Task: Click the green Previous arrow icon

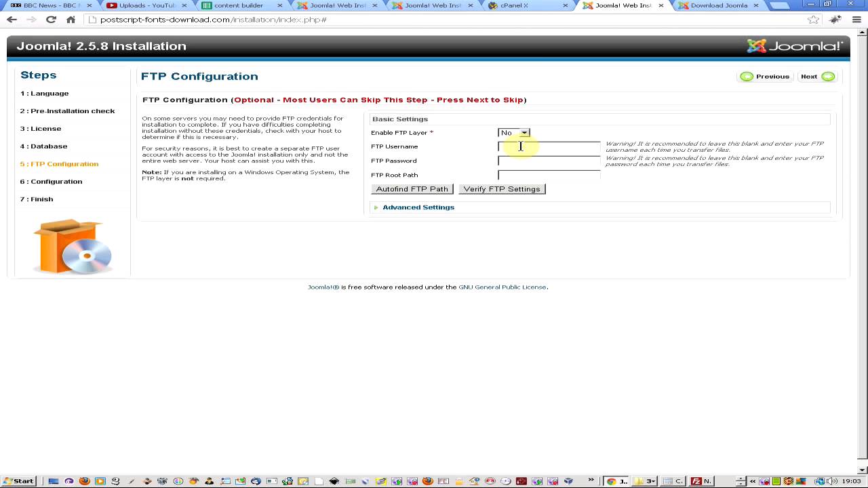Action: 747,77
